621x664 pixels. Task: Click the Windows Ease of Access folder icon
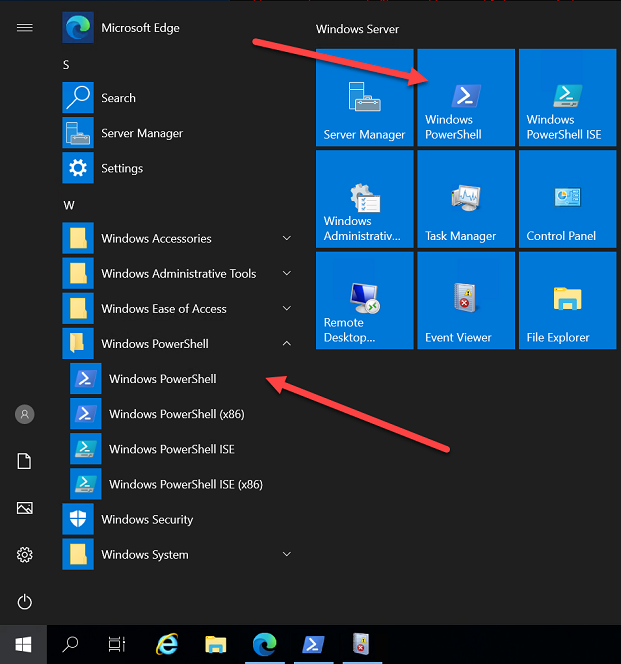point(78,308)
